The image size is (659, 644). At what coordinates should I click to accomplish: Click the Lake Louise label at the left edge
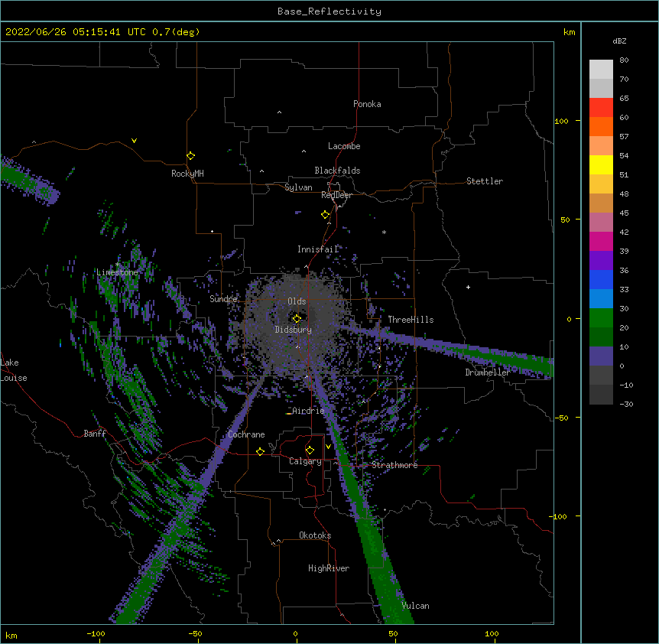point(14,370)
